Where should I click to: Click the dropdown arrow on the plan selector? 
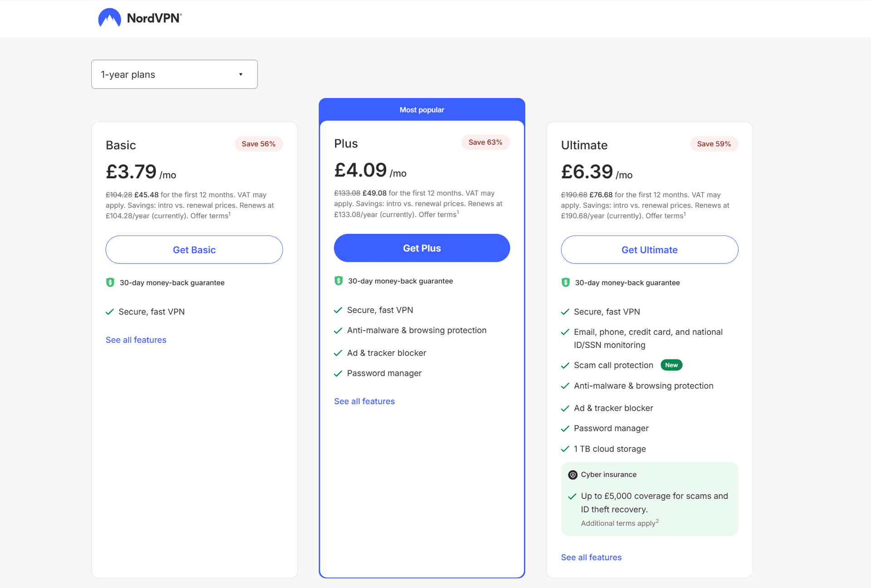pos(240,74)
